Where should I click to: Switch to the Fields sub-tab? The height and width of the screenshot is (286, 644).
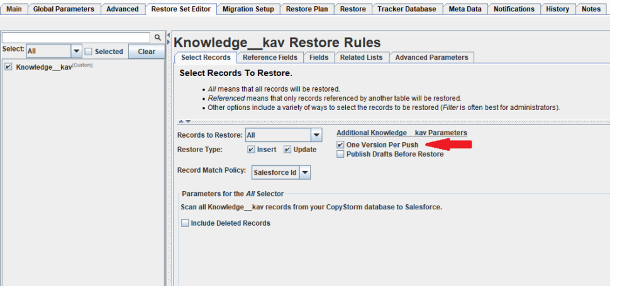319,57
